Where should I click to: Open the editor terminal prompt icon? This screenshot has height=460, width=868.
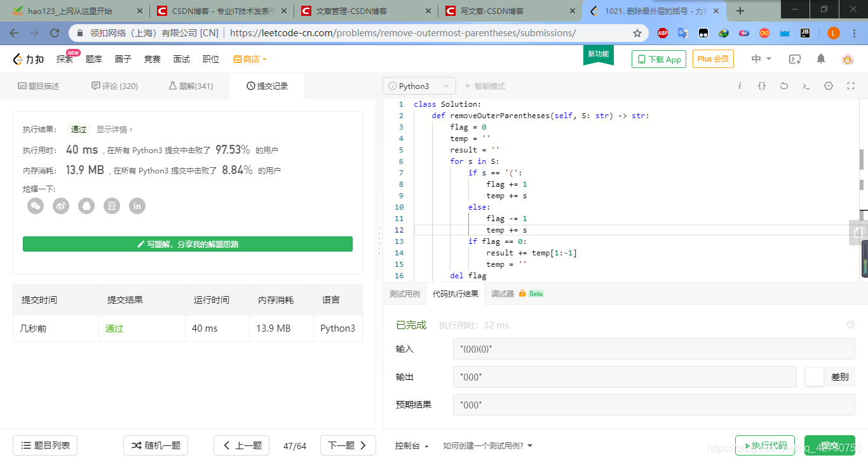tap(806, 86)
